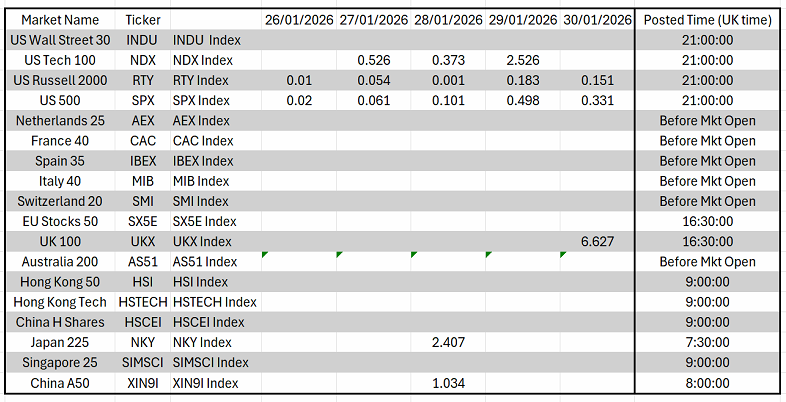Select the 0.498 cell in US 500 row

(x=523, y=100)
